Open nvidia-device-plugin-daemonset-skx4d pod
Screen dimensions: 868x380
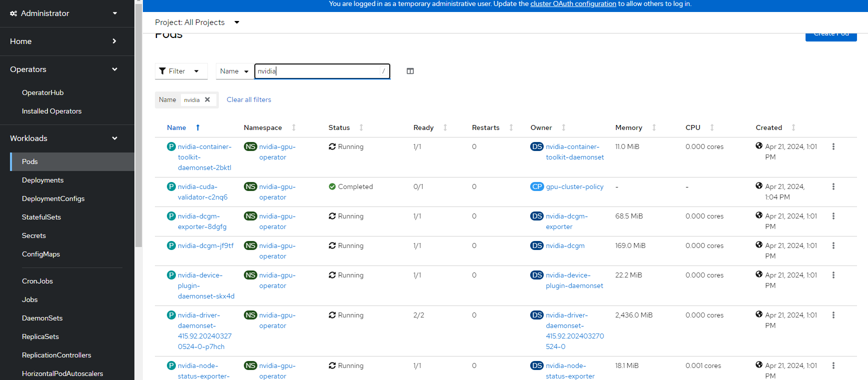tap(206, 285)
